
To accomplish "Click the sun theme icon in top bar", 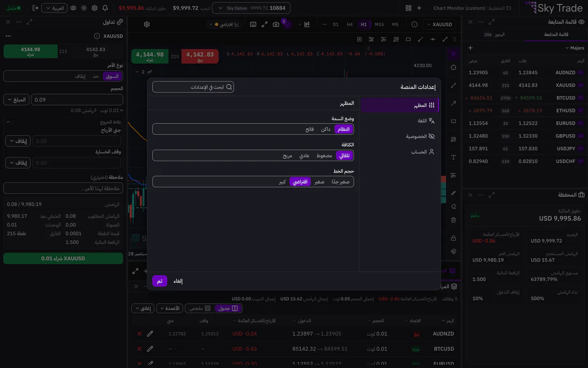I will (x=84, y=8).
